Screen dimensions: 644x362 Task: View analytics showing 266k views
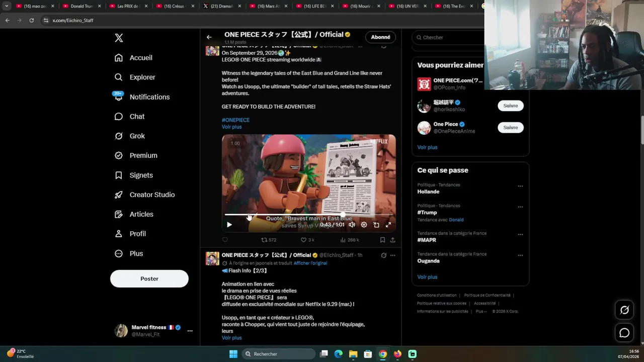(350, 240)
